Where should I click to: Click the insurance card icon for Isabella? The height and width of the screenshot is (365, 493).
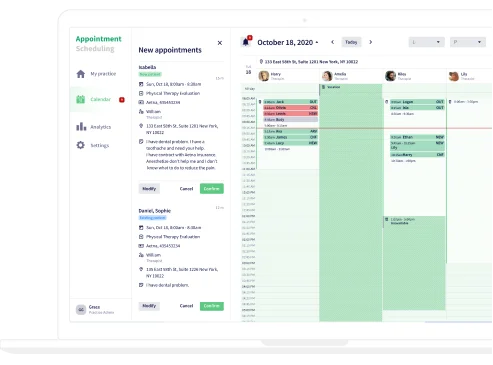[x=141, y=102]
